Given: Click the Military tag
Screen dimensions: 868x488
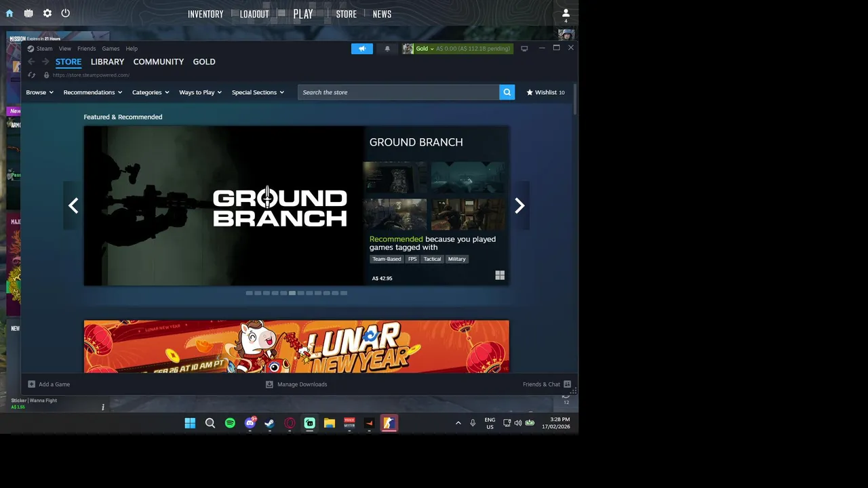Looking at the screenshot, I should (456, 259).
